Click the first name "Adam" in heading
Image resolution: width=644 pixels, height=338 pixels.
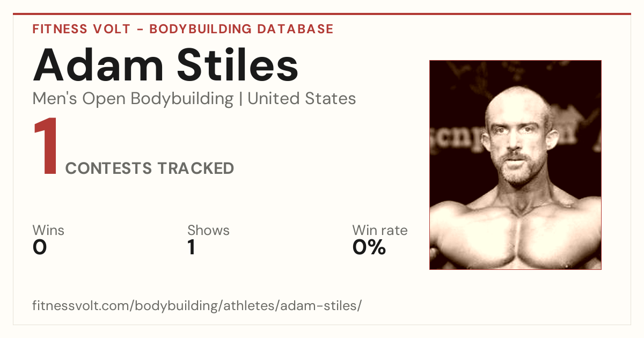click(98, 64)
